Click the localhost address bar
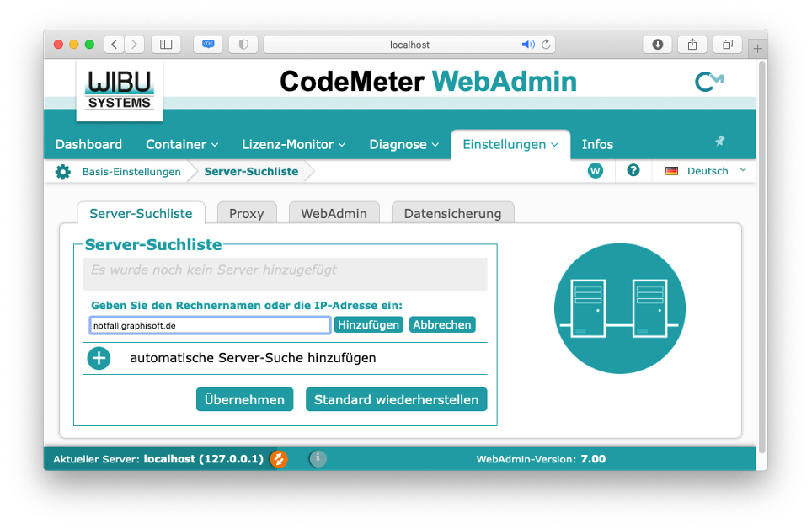The width and height of the screenshot is (812, 529). pyautogui.click(x=409, y=45)
